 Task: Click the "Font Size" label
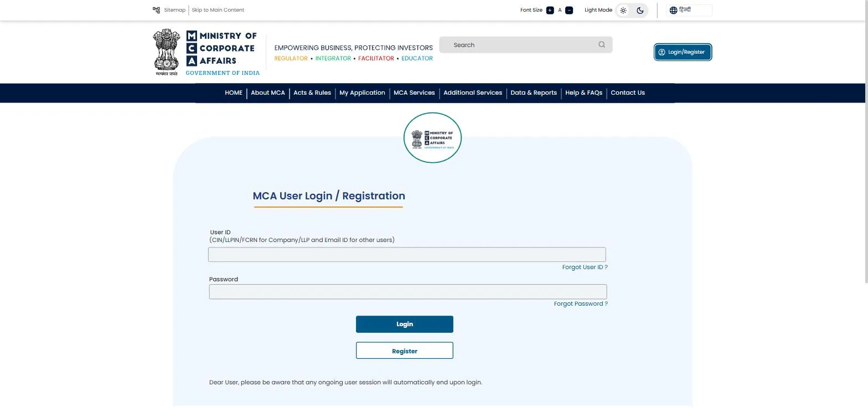click(x=531, y=10)
